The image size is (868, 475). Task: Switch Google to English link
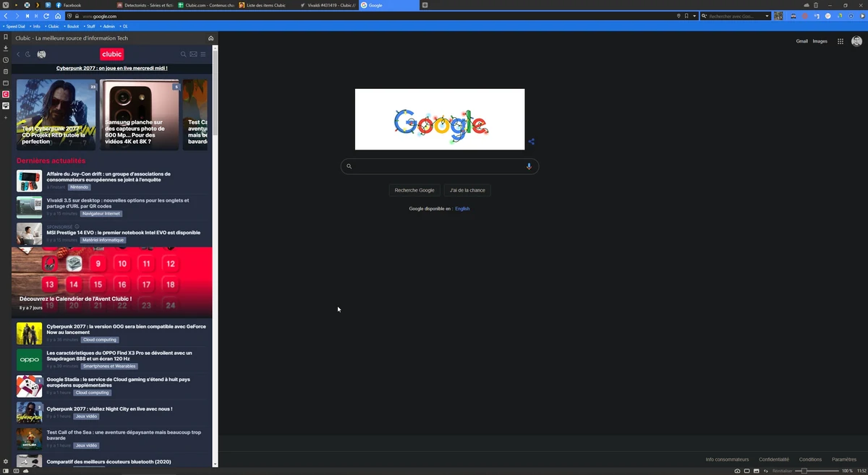462,209
